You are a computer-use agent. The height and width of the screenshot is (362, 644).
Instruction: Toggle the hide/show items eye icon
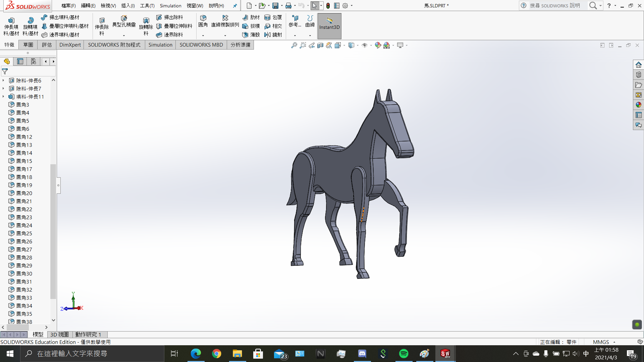[365, 45]
